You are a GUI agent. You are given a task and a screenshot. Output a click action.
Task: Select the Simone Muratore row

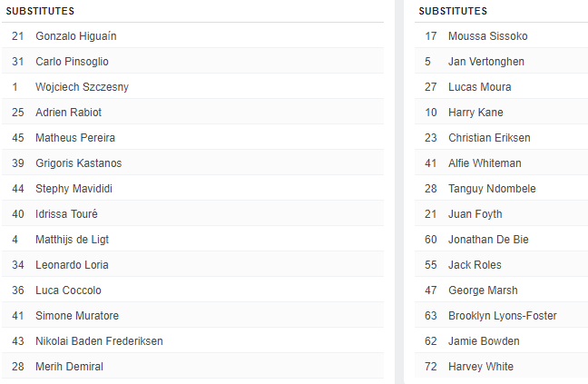coord(76,316)
